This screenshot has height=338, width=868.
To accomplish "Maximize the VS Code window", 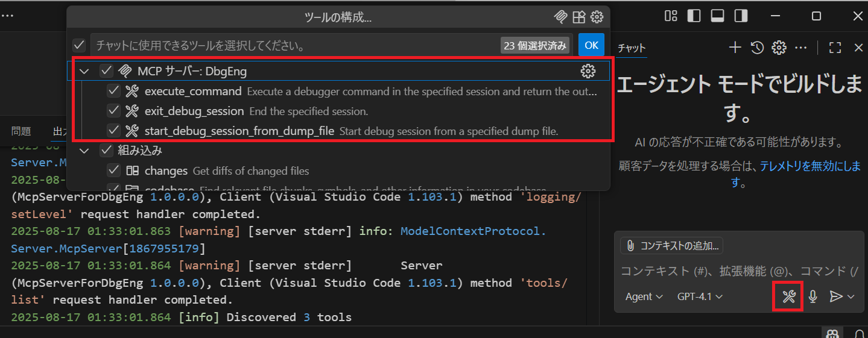I will 816,16.
